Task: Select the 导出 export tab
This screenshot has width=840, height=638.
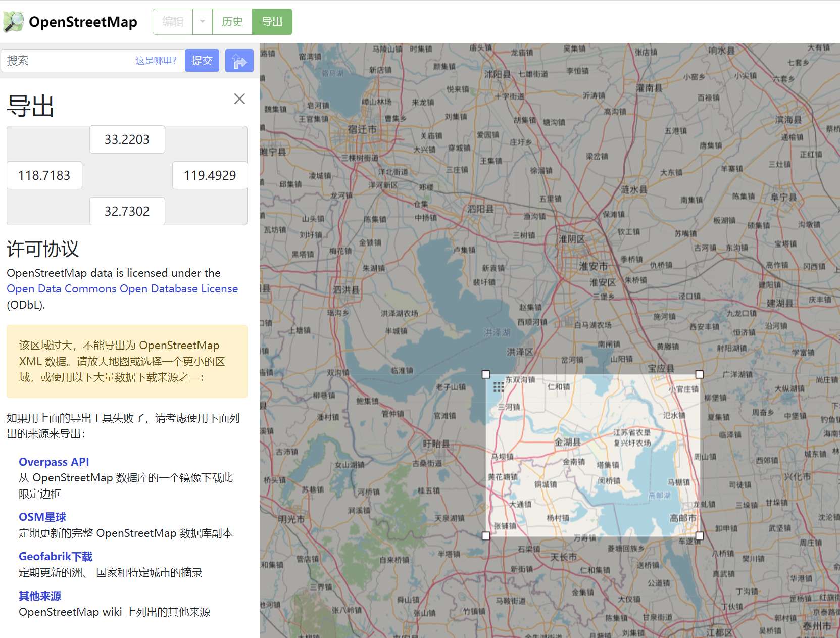Action: (x=272, y=22)
